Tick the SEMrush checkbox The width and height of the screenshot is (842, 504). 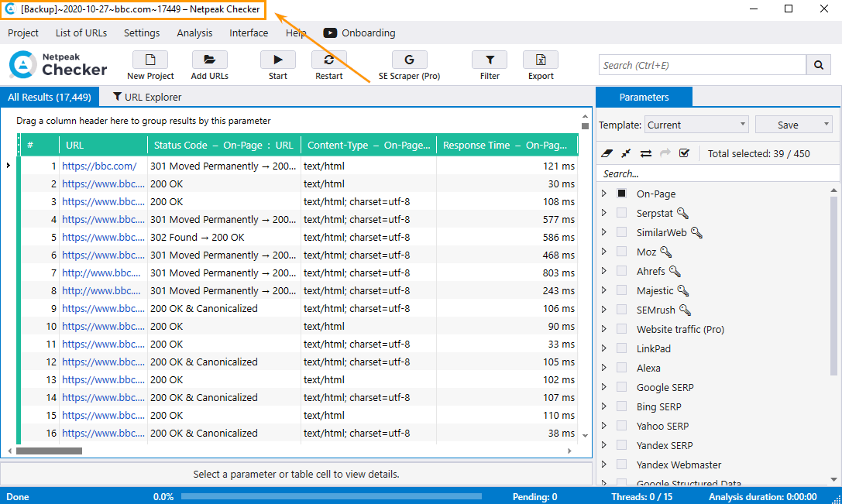tap(622, 309)
